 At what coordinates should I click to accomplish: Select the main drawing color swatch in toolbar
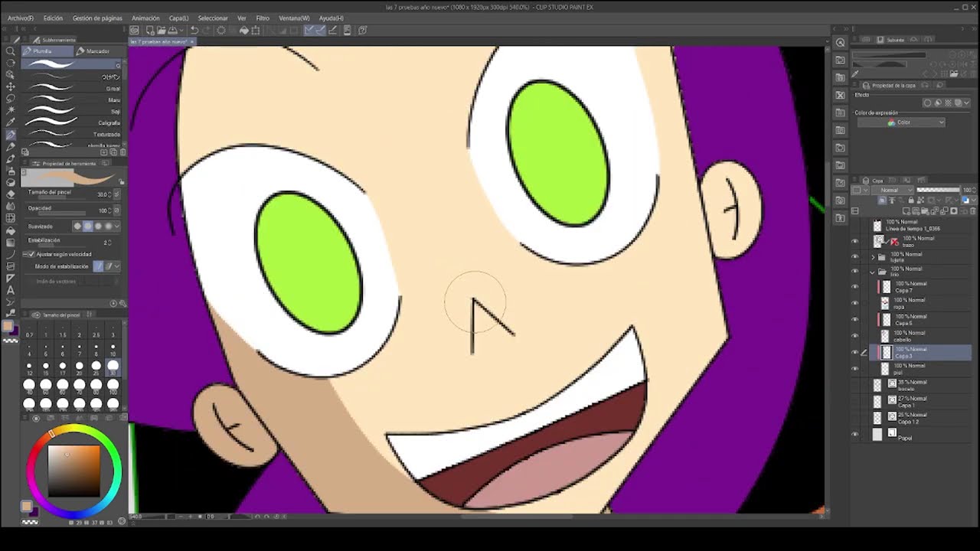point(8,327)
